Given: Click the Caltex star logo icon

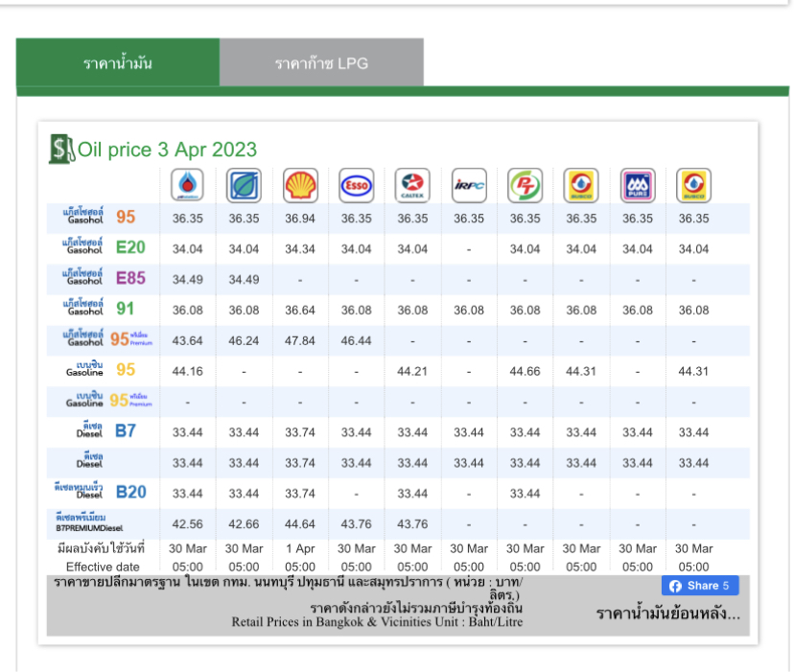Looking at the screenshot, I should click(412, 185).
